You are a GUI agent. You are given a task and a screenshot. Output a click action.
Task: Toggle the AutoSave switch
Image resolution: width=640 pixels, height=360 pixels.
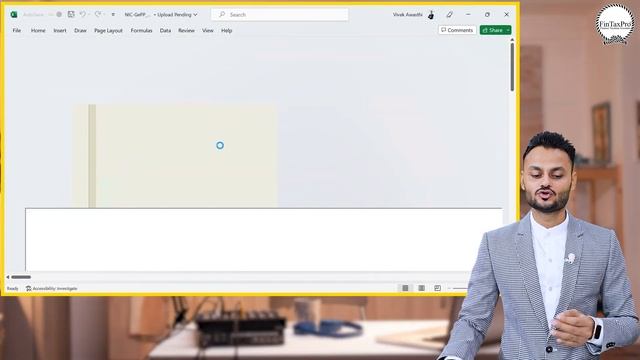[56, 14]
